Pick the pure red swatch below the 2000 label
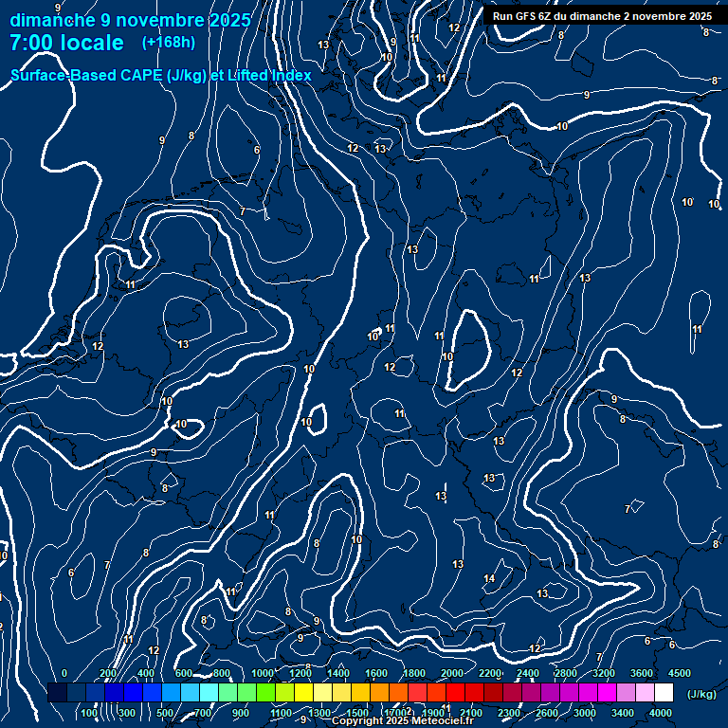The image size is (728, 728). pyautogui.click(x=455, y=692)
